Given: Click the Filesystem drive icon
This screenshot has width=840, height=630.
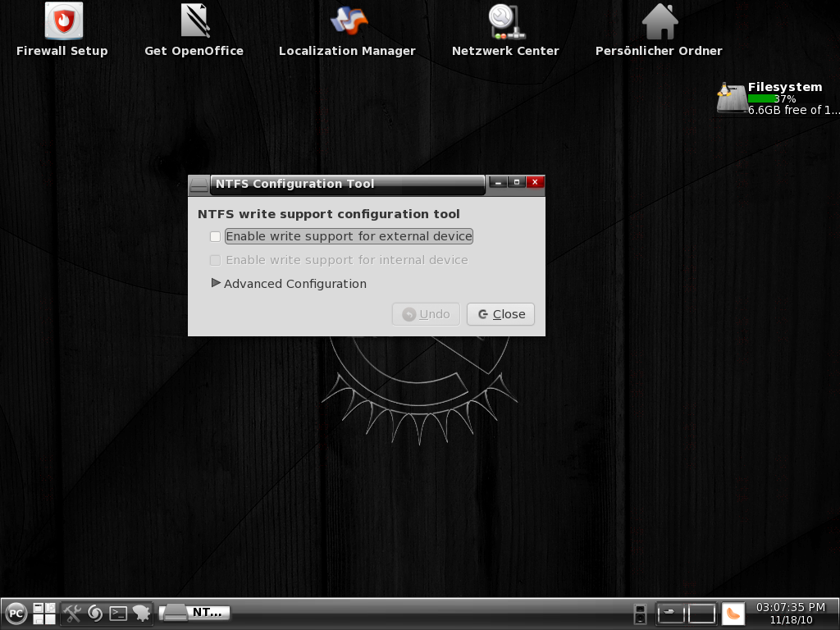Looking at the screenshot, I should 731,99.
